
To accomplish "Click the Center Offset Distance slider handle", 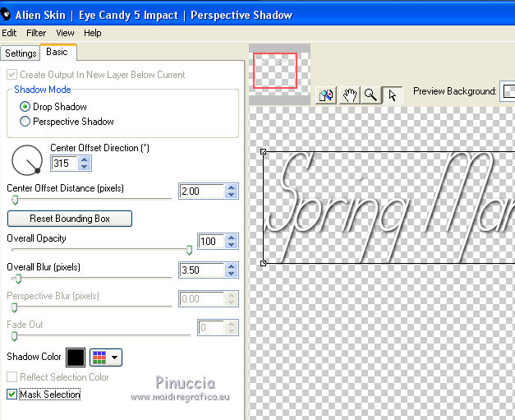I will point(15,200).
